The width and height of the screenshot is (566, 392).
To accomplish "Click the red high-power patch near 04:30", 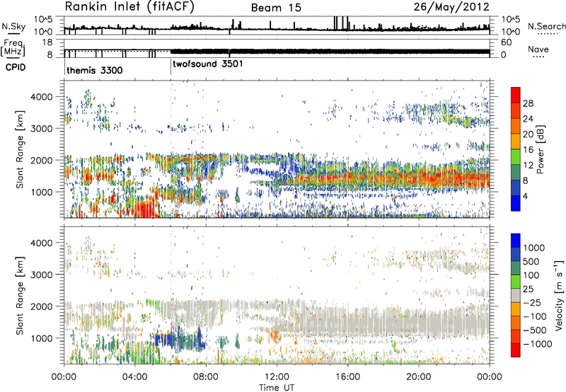I will click(146, 209).
